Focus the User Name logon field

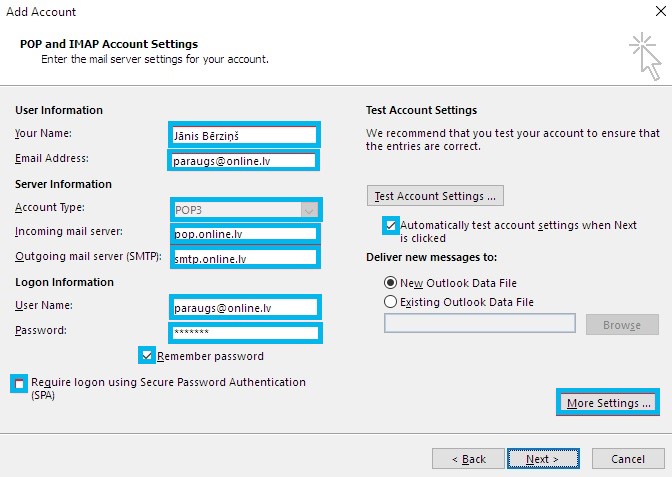(x=245, y=307)
